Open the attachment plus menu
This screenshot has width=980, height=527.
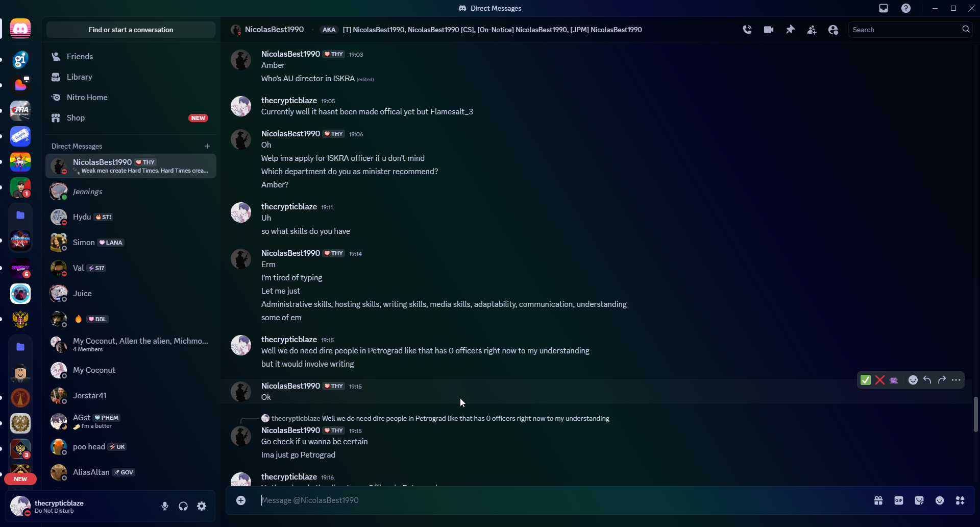pyautogui.click(x=241, y=500)
